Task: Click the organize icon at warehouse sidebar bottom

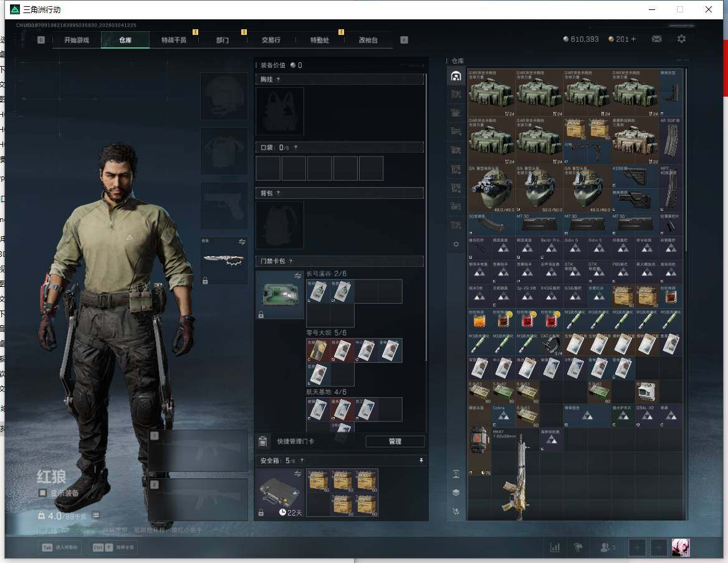Action: pos(456,511)
